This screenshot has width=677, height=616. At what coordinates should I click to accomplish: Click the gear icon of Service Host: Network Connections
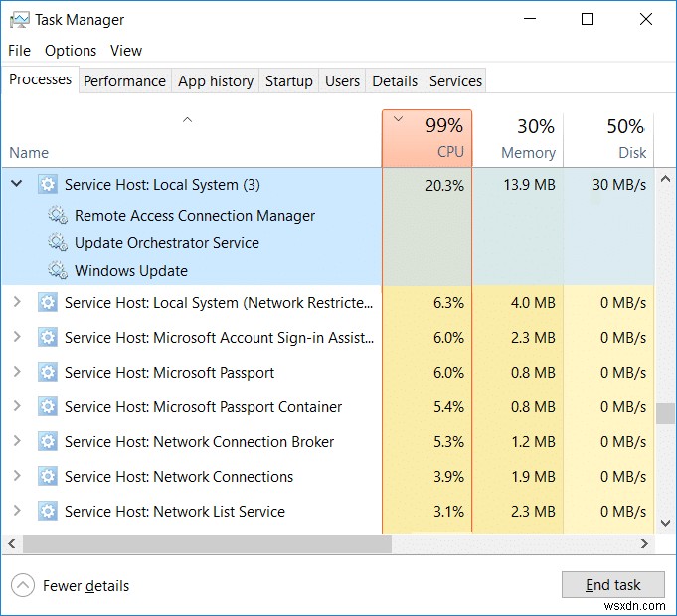pos(48,476)
